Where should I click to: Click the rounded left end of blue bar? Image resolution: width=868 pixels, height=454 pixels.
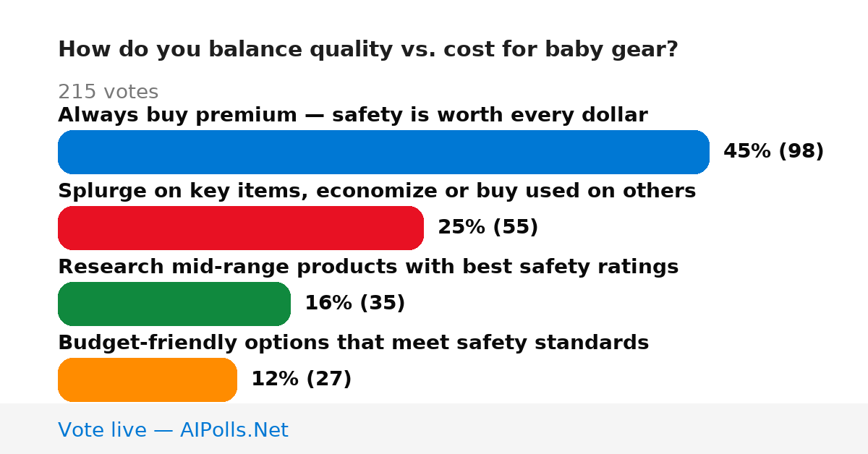67,152
